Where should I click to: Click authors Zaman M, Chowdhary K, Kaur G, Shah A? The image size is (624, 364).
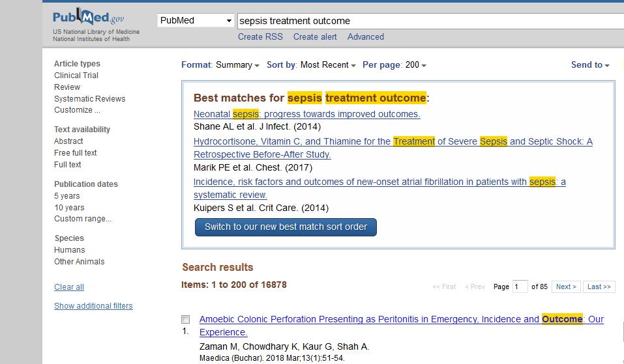284,346
